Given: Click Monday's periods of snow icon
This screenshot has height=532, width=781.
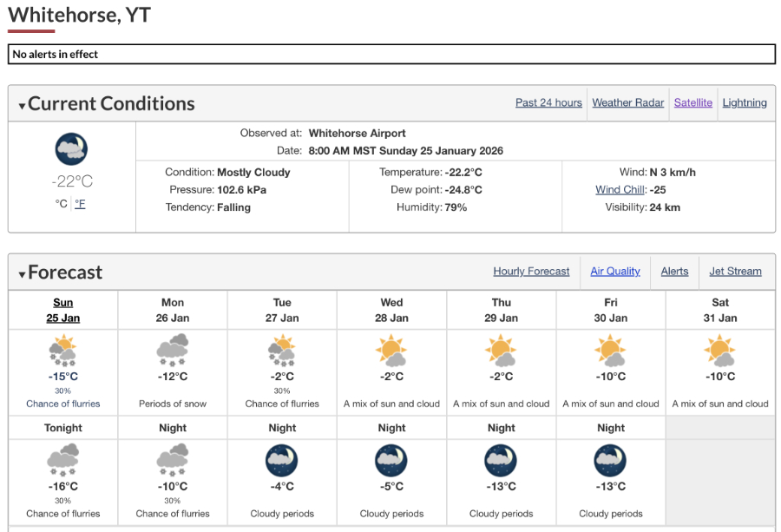Looking at the screenshot, I should pyautogui.click(x=172, y=352).
